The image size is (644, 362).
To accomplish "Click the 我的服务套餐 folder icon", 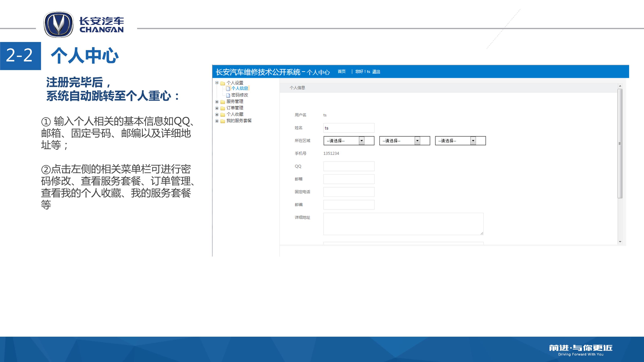I will pyautogui.click(x=223, y=121).
